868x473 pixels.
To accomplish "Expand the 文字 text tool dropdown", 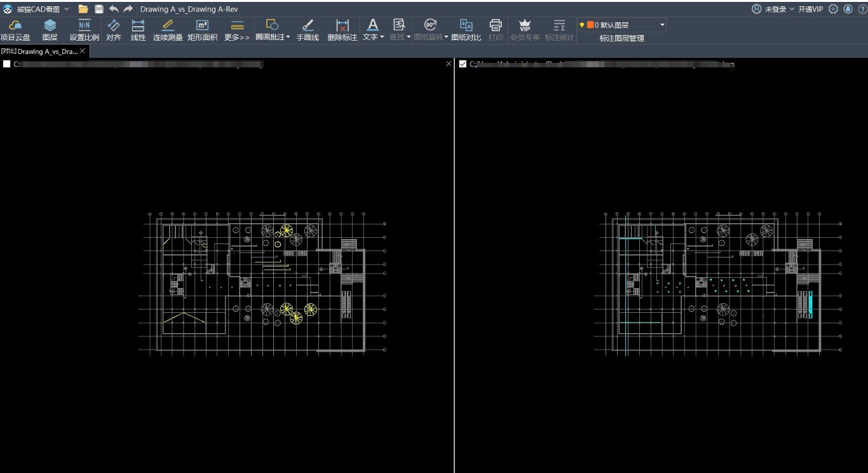I will [x=382, y=38].
